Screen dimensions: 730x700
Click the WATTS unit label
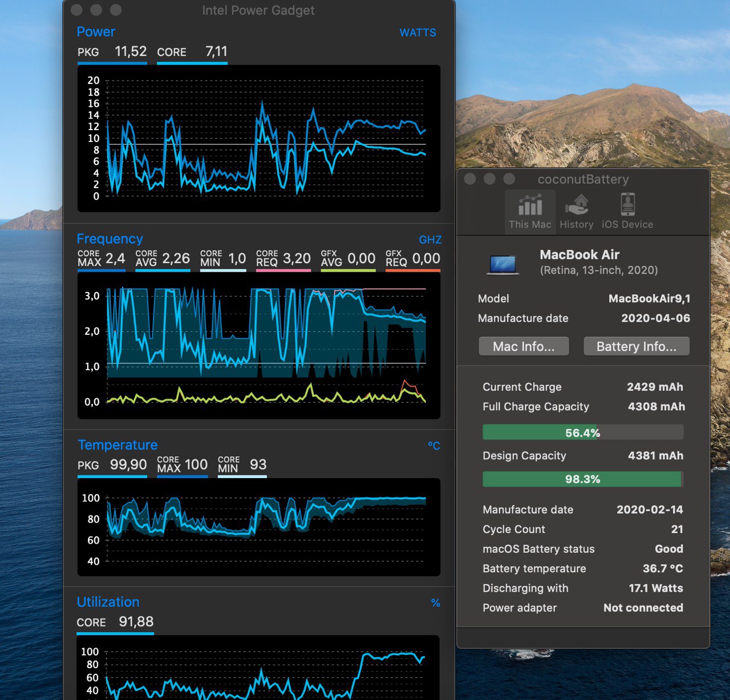click(x=417, y=33)
